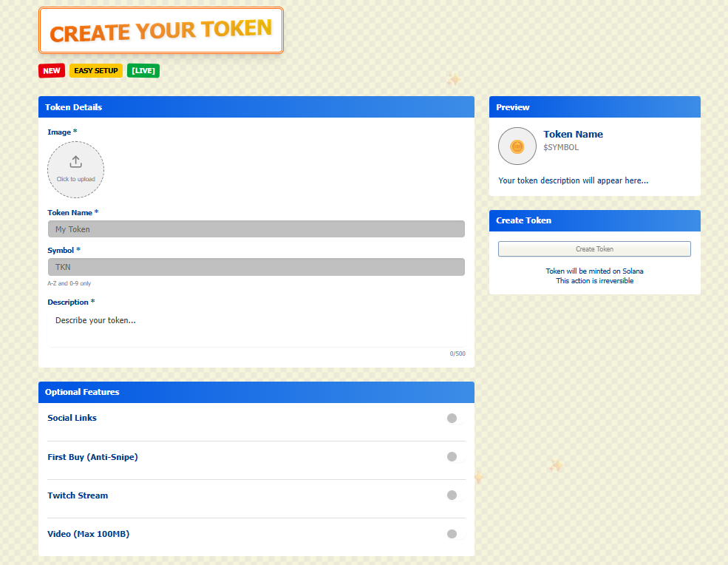Click the yellow EASY SETUP badge
The height and width of the screenshot is (565, 728).
tap(96, 71)
